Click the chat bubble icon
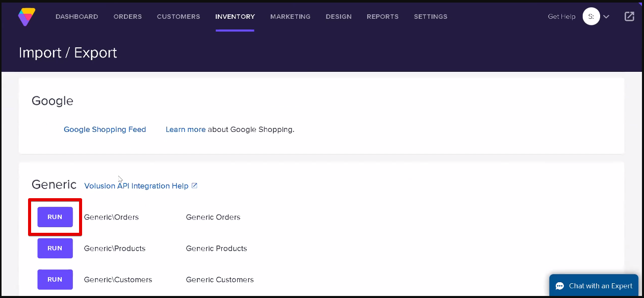 [560, 286]
